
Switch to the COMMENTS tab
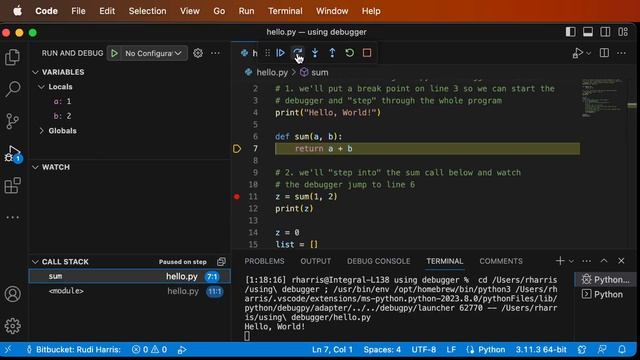click(501, 261)
